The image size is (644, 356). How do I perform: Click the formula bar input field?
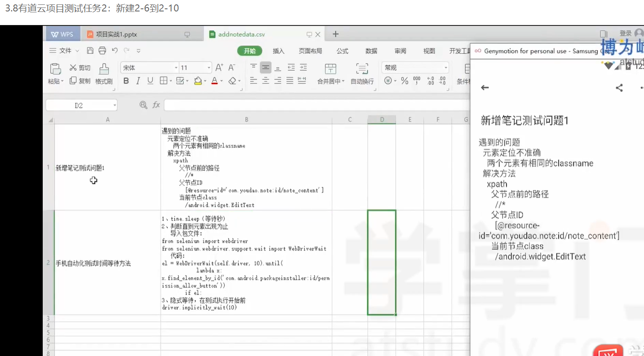point(316,105)
